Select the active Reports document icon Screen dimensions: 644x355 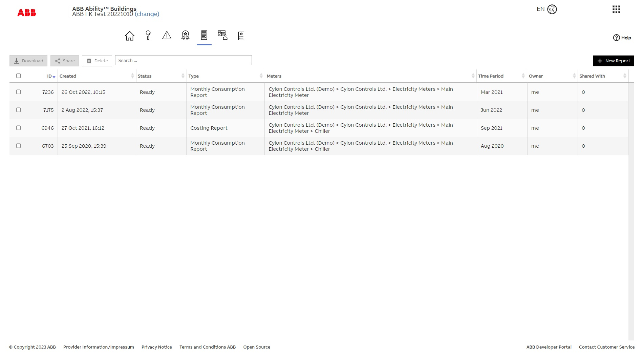pos(204,36)
